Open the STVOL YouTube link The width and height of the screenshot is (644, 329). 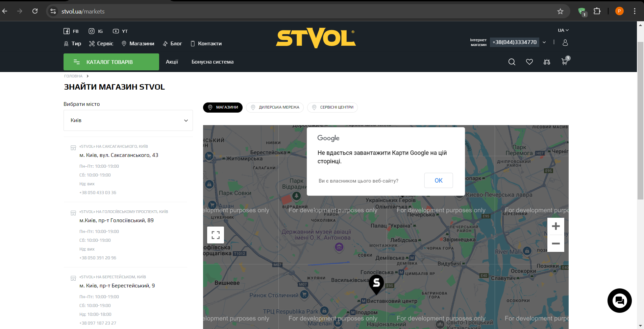120,31
